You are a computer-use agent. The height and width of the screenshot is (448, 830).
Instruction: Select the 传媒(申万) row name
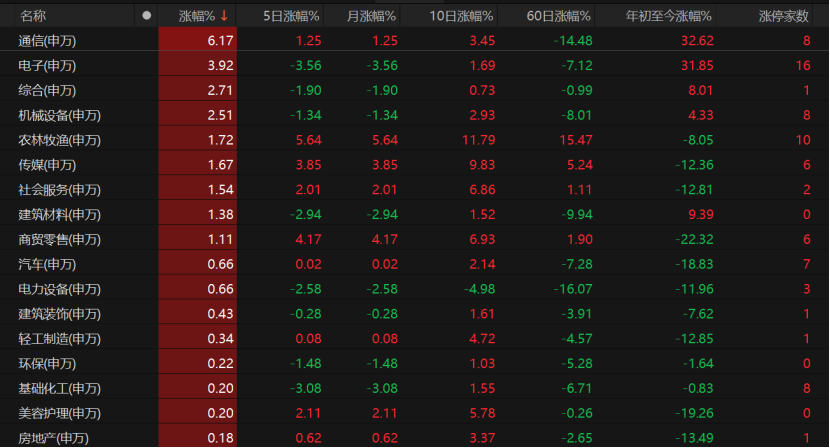coord(47,165)
